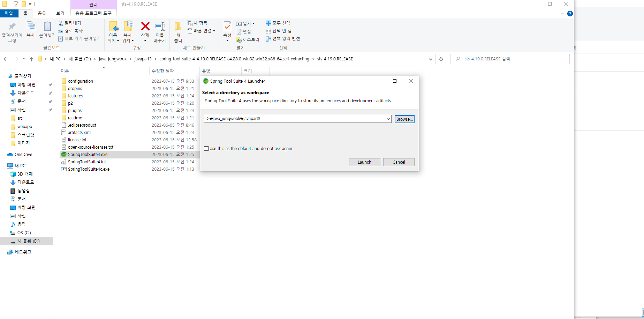Enable Use this as default checkbox

(206, 148)
